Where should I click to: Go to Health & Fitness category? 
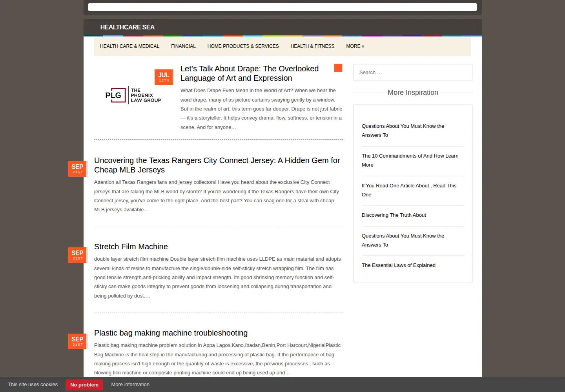tap(313, 46)
